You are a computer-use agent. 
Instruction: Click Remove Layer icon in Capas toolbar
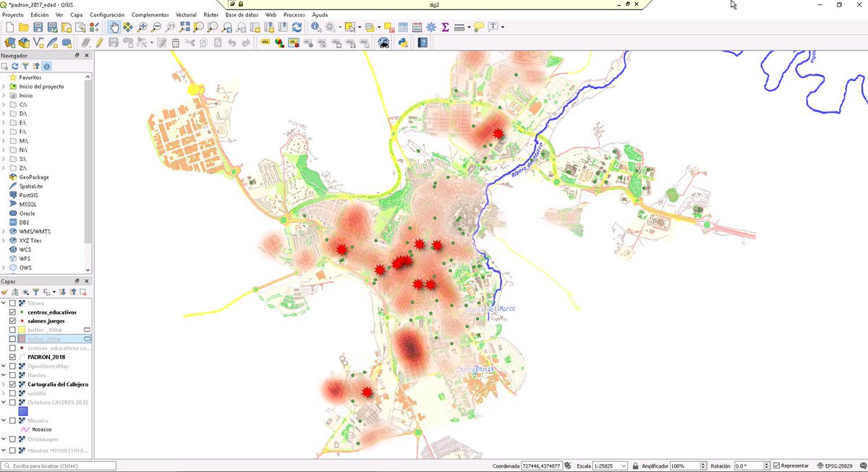click(x=83, y=292)
